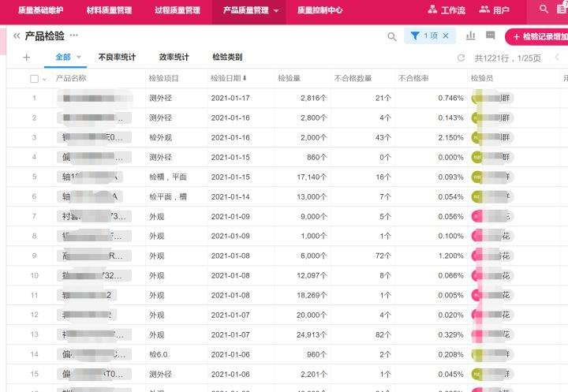Click 检6.0 inspection item cell
This screenshot has height=392, width=568.
click(159, 354)
